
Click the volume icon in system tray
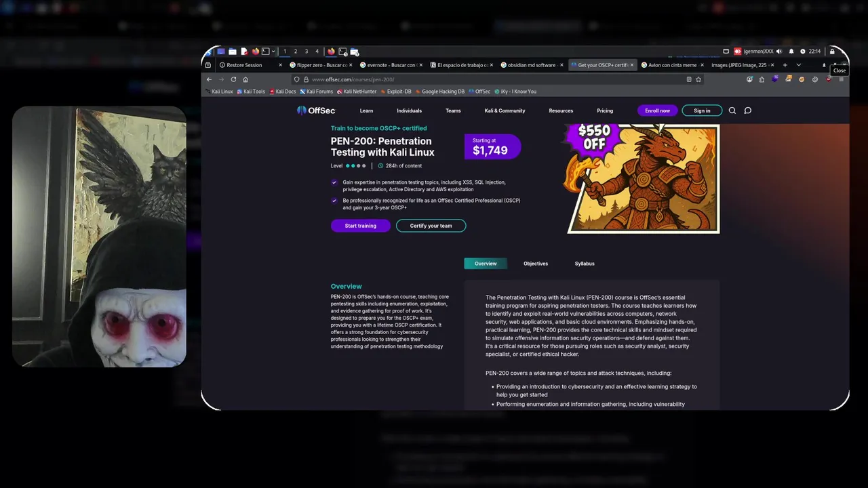coord(779,52)
